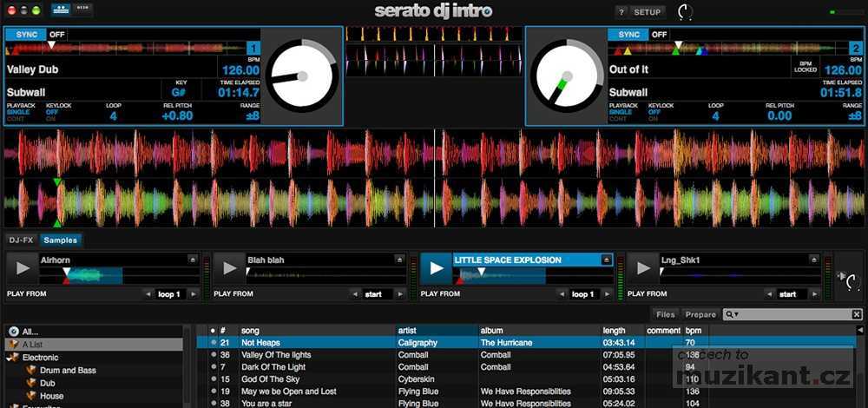Adjust the sampler master volume knob
This screenshot has height=408, width=868.
click(x=854, y=284)
